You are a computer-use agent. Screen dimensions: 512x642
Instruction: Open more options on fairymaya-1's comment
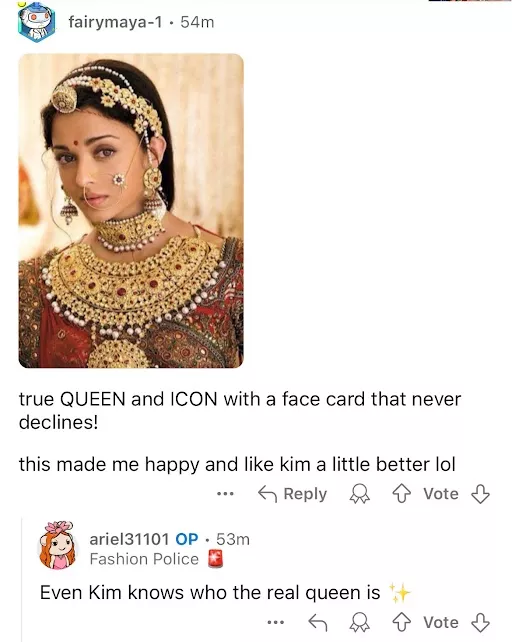[225, 494]
